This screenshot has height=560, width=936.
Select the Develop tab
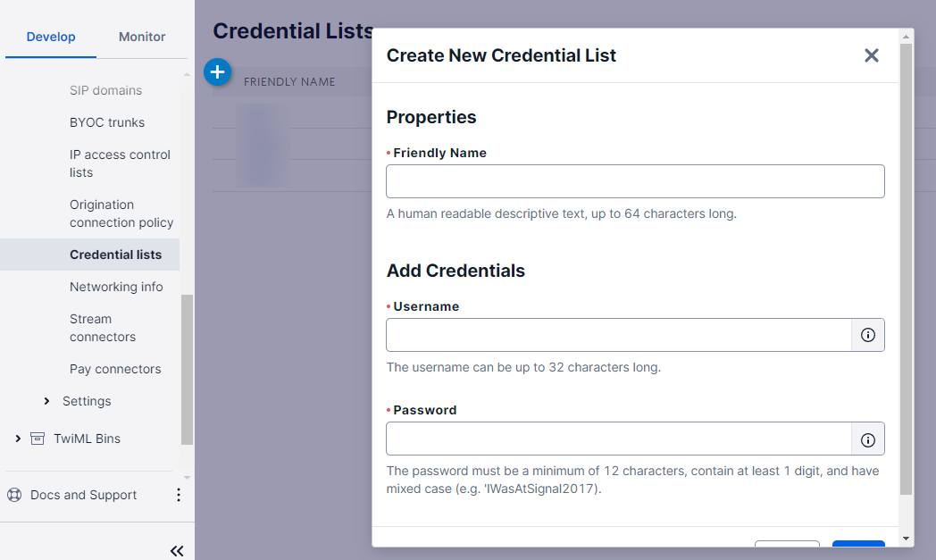pos(51,37)
